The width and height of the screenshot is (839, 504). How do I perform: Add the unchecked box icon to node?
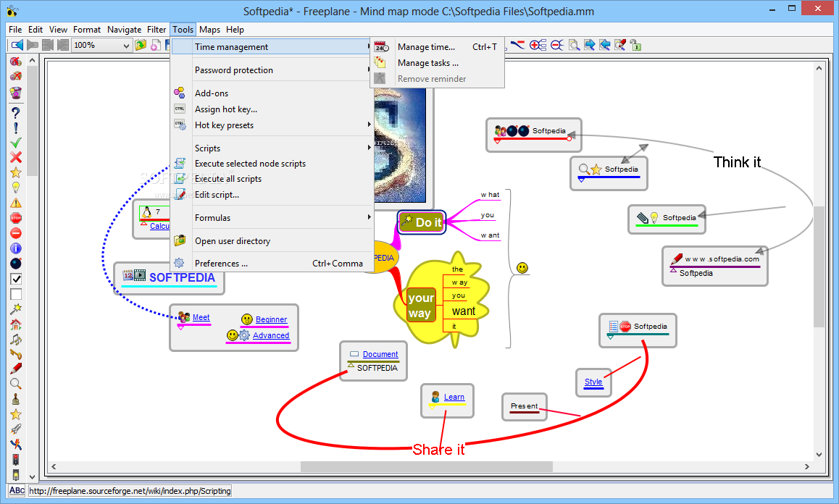[x=16, y=294]
